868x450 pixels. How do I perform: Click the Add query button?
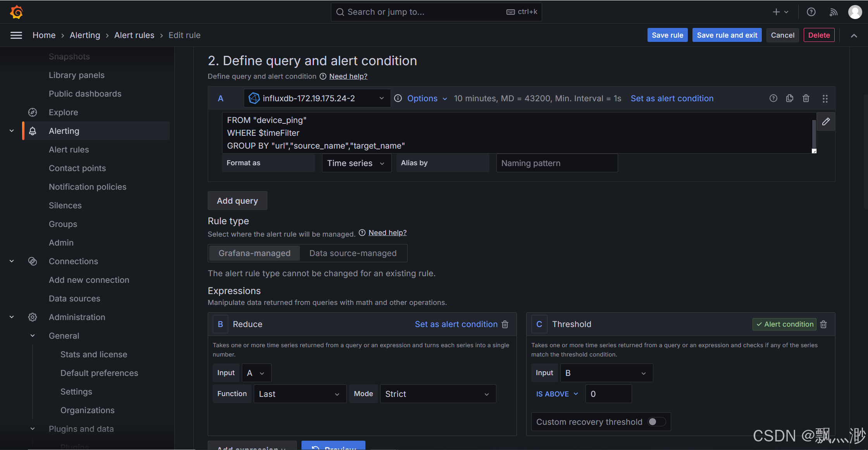tap(237, 201)
